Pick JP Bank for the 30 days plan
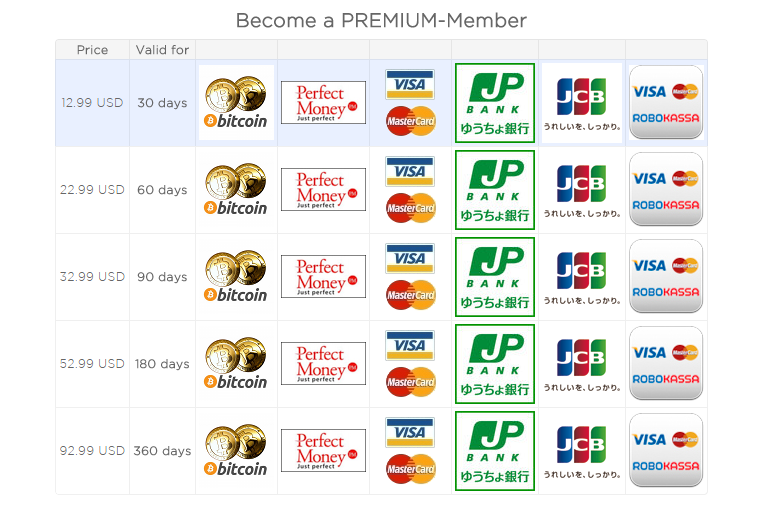The image size is (778, 521). tap(495, 103)
